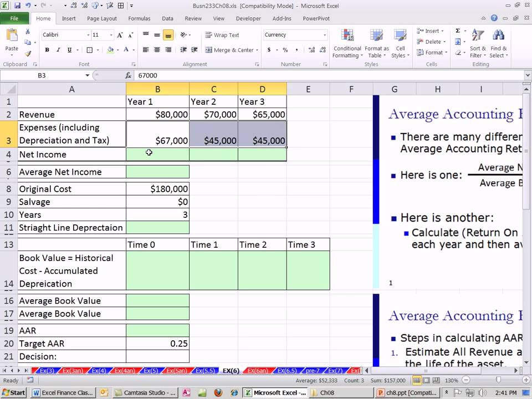Click the Cut scissors icon
532x399 pixels.
pos(28,31)
